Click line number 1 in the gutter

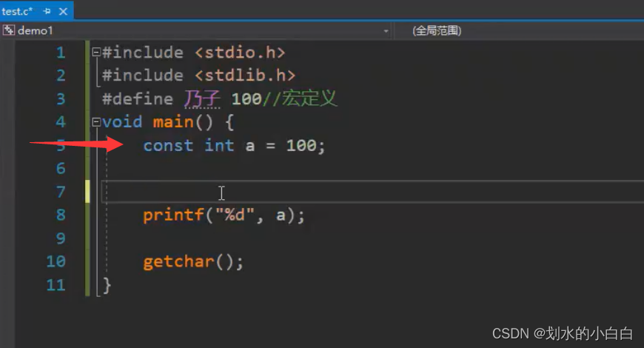point(61,53)
